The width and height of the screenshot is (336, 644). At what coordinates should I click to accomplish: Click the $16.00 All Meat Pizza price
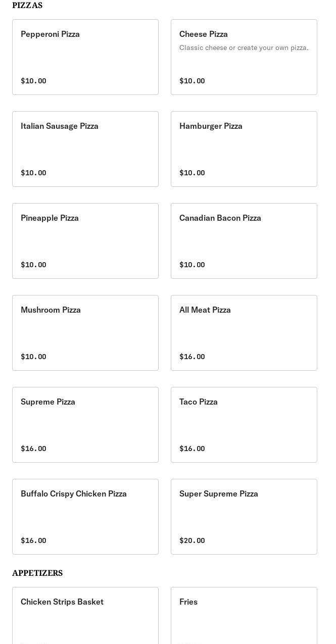(192, 357)
